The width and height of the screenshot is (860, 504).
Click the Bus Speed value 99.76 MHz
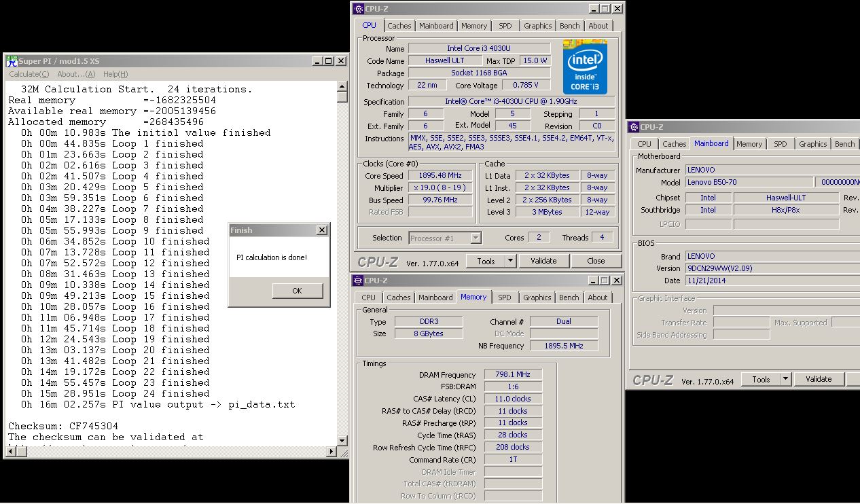click(x=440, y=200)
